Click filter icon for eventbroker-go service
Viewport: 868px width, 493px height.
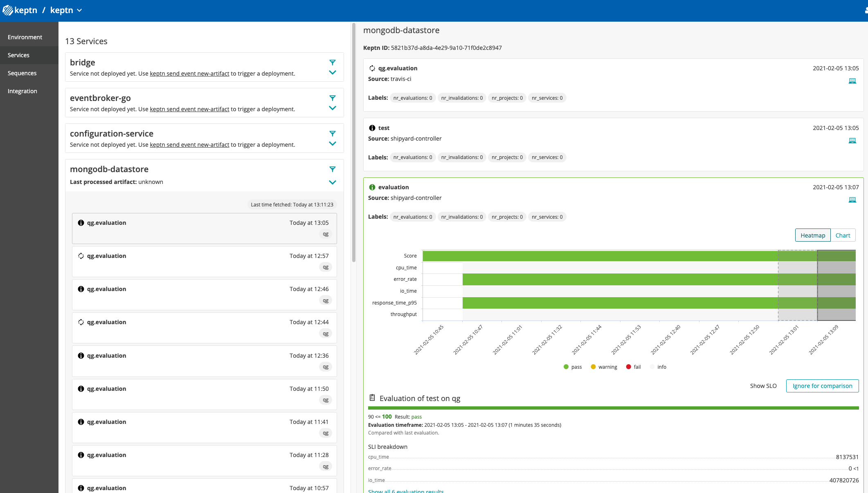[332, 98]
